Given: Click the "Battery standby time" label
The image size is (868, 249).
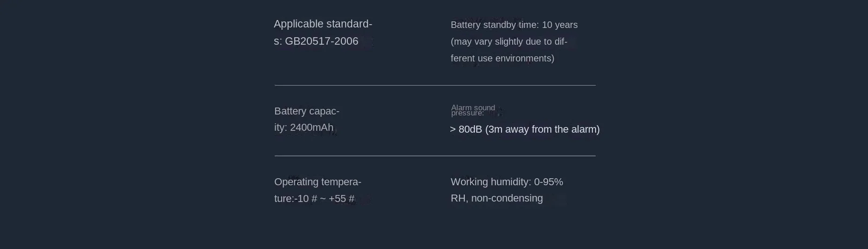Looking at the screenshot, I should tap(495, 25).
